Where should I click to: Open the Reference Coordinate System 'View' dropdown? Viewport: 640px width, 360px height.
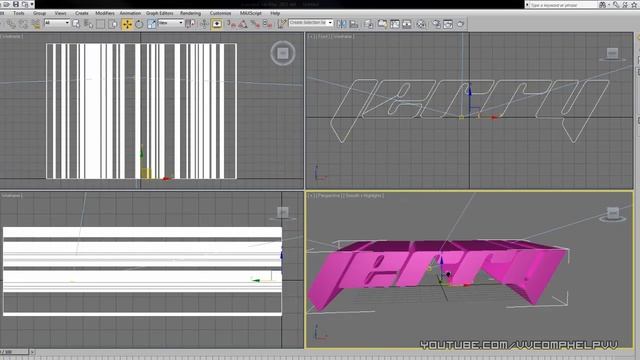pos(171,23)
